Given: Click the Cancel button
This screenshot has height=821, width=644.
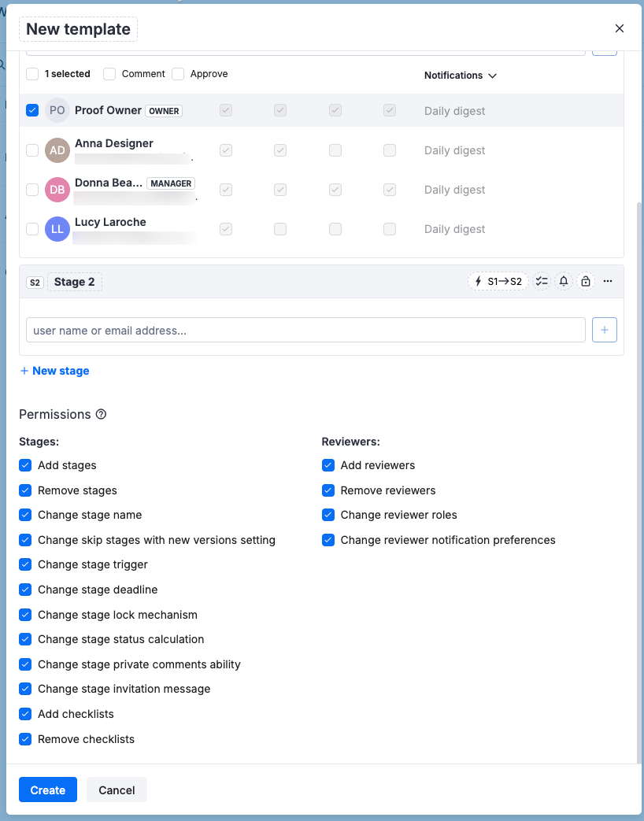Looking at the screenshot, I should tap(117, 790).
